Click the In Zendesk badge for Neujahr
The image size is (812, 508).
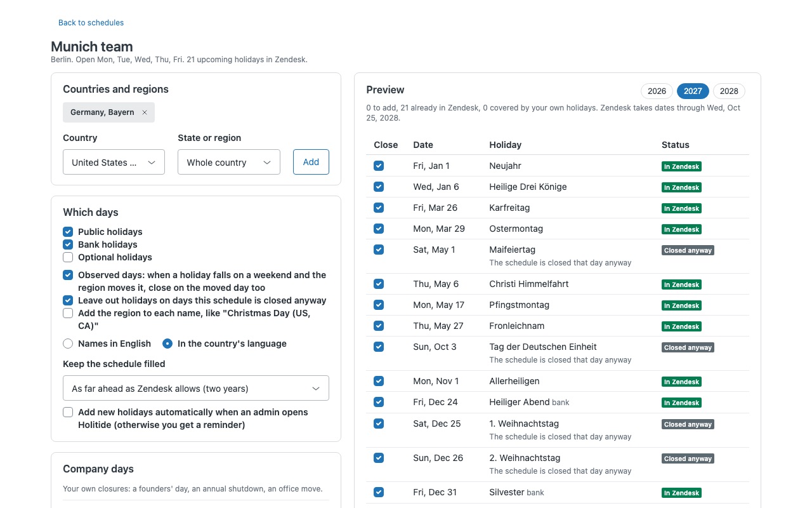pos(682,166)
